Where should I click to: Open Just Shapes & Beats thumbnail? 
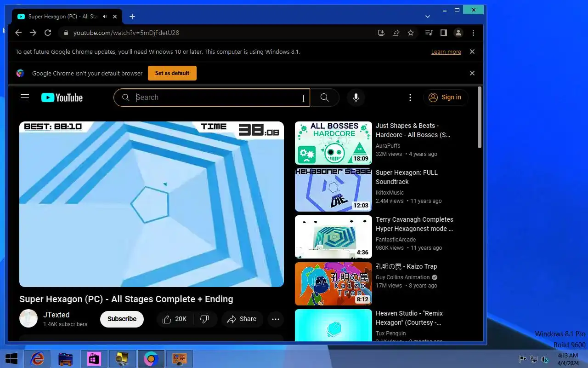[334, 143]
